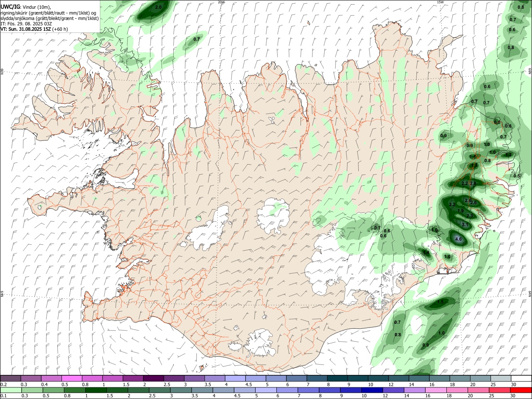Screen dimensions: 532x399
Task: Click the 1.3 precipitation value on map
Action: pos(475,165)
